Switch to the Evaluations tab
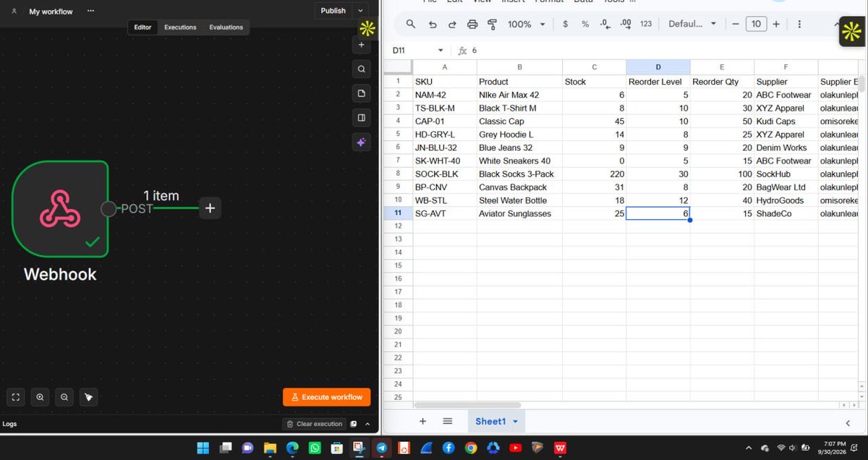This screenshot has width=868, height=460. click(226, 27)
